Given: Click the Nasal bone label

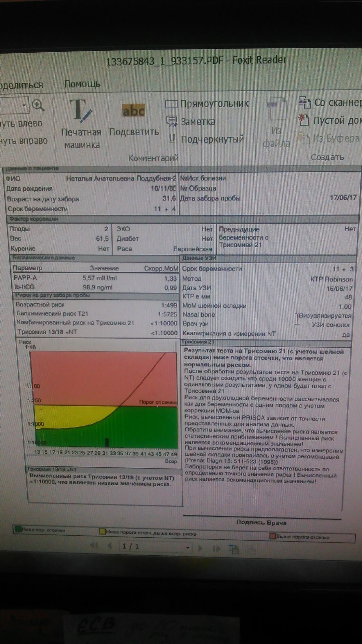Looking at the screenshot, I should click(199, 315).
